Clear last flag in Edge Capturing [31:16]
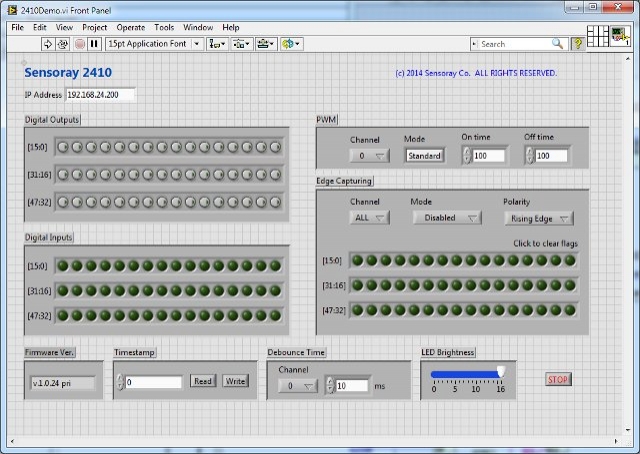This screenshot has height=454, width=640. [x=570, y=285]
